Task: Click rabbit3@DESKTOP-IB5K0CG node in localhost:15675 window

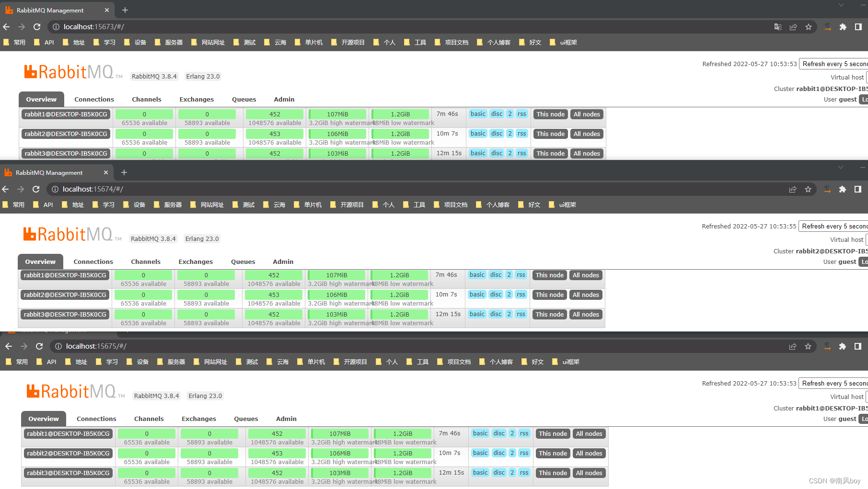Action: tap(69, 473)
